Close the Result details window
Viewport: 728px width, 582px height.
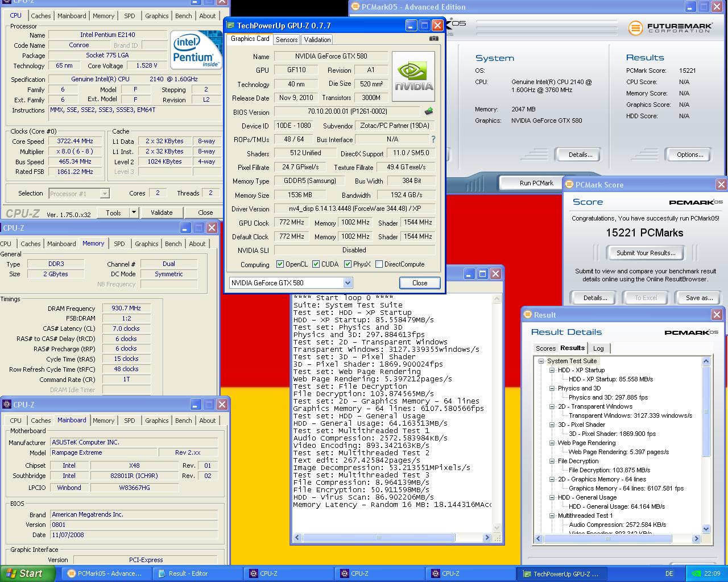click(717, 315)
